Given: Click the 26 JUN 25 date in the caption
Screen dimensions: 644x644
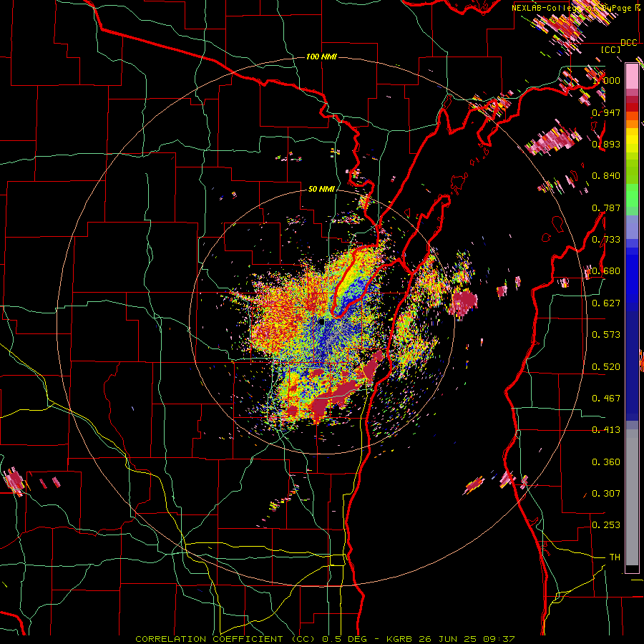Looking at the screenshot, I should [447, 639].
